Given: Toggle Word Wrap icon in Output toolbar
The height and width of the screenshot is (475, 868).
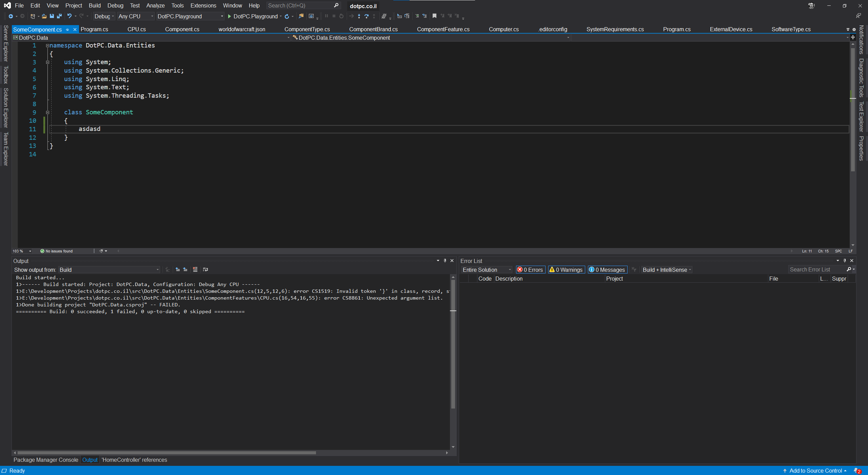Looking at the screenshot, I should (205, 269).
